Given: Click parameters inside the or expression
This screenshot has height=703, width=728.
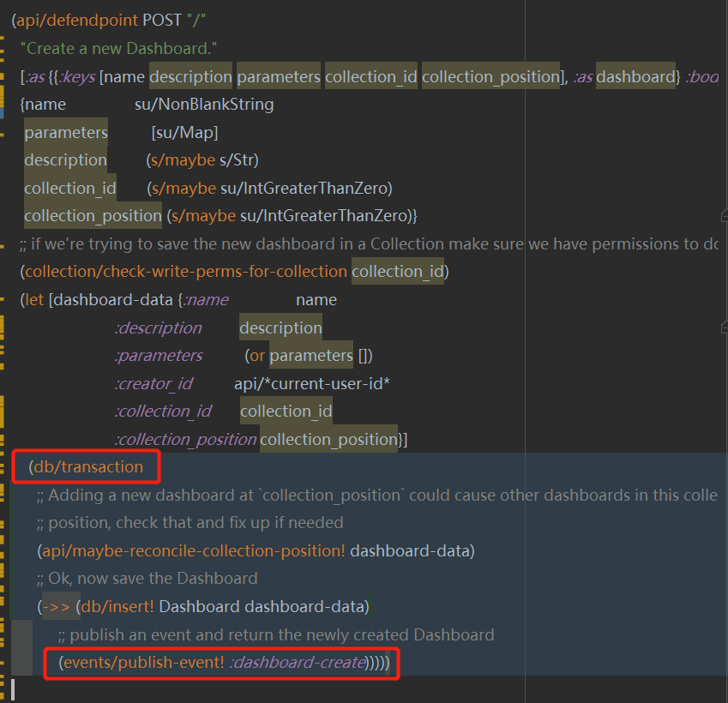Looking at the screenshot, I should coord(311,356).
